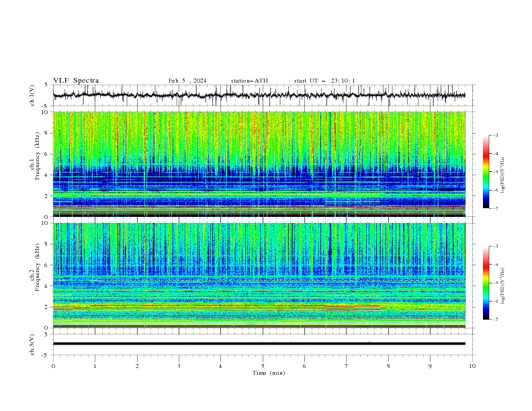Click the time axis tick label 3

click(x=179, y=366)
